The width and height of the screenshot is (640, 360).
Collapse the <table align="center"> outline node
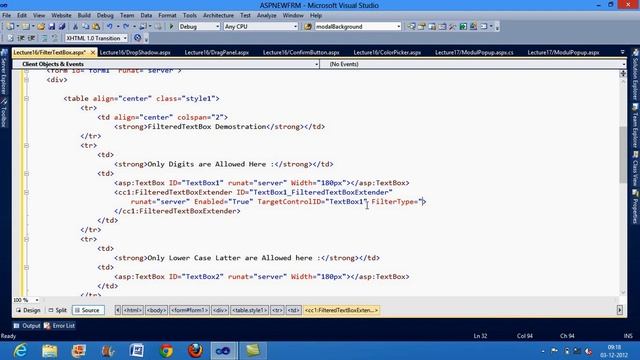(26, 98)
